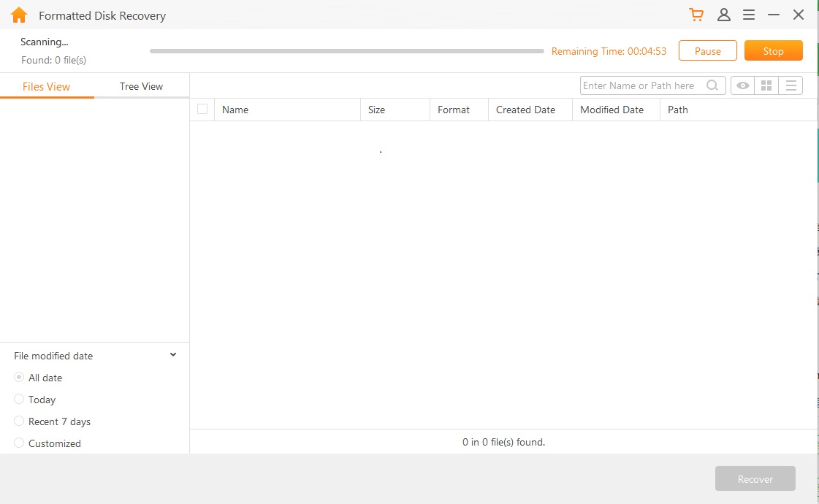
Task: Click the orange Home icon
Action: click(x=19, y=15)
